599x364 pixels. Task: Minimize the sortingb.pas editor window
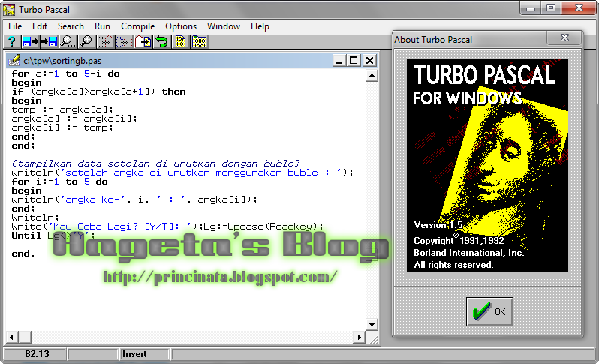click(x=339, y=60)
